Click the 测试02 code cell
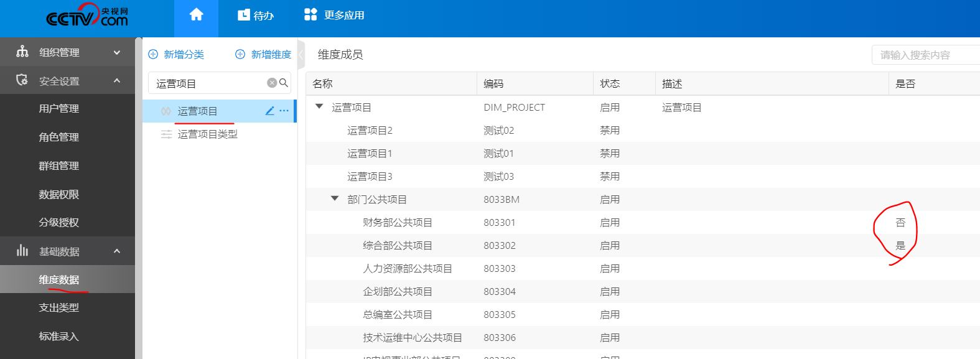Viewport: 980px width, 359px height. pos(499,130)
